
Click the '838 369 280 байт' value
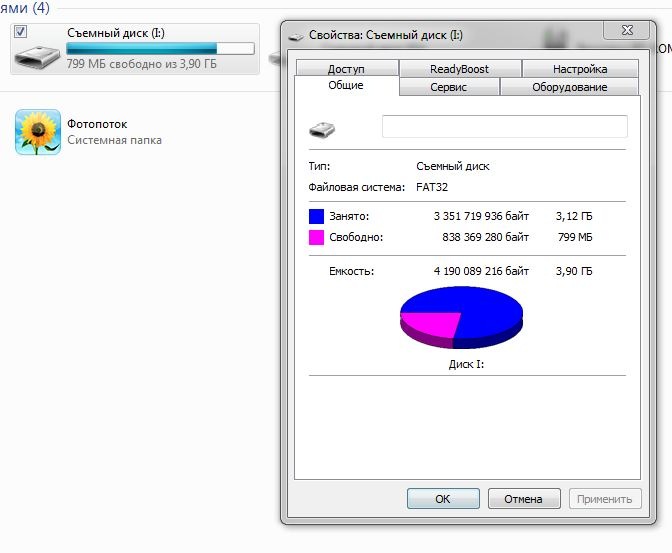tap(486, 237)
